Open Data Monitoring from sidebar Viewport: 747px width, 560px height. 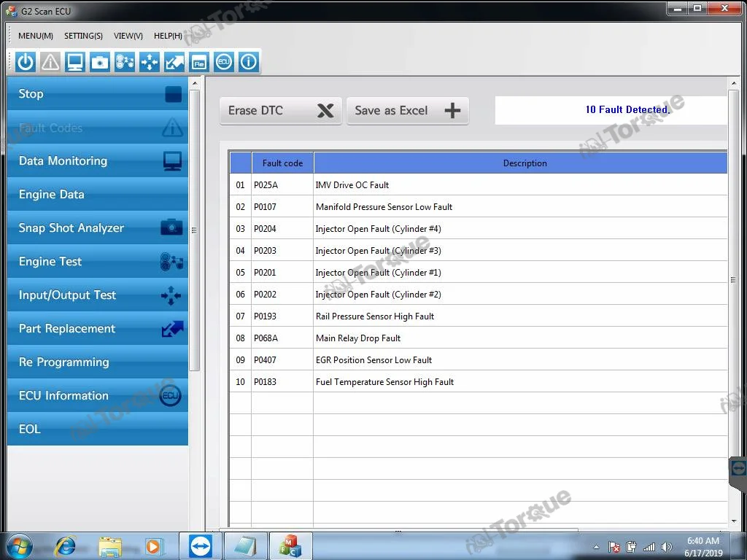tap(98, 161)
